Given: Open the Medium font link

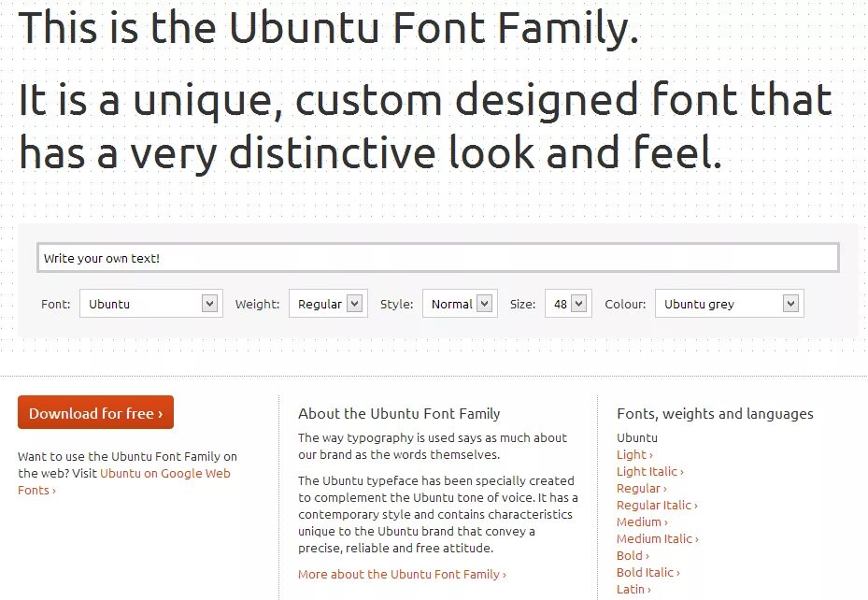Looking at the screenshot, I should pyautogui.click(x=642, y=521).
